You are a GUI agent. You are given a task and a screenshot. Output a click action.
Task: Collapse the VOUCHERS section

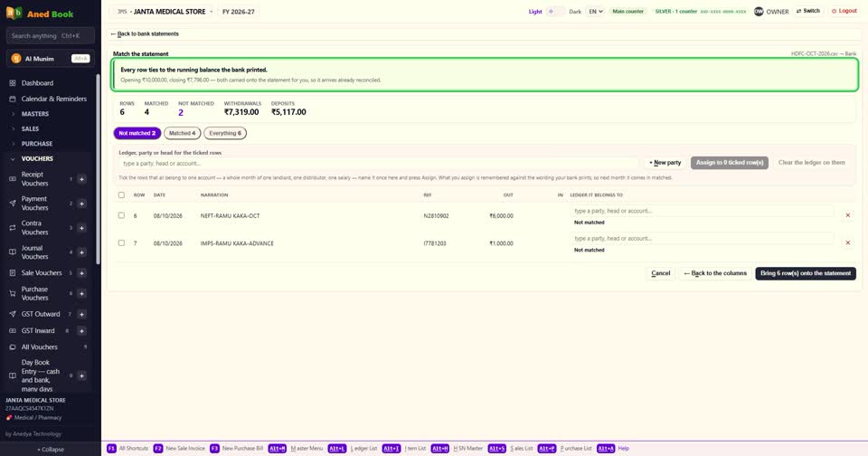[x=37, y=158]
